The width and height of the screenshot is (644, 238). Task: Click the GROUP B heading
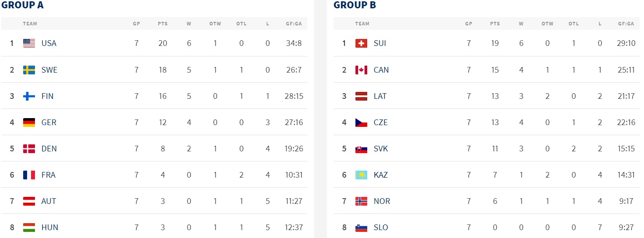355,5
